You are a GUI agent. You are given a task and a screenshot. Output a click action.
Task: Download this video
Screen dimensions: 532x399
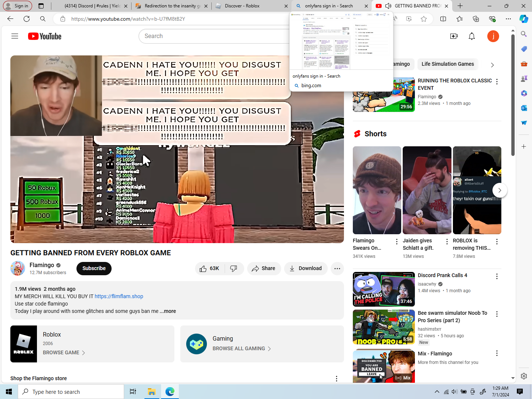306,269
